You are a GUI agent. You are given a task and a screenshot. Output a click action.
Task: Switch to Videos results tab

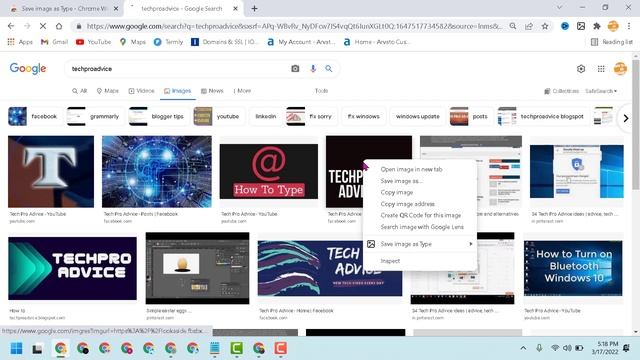click(x=141, y=91)
